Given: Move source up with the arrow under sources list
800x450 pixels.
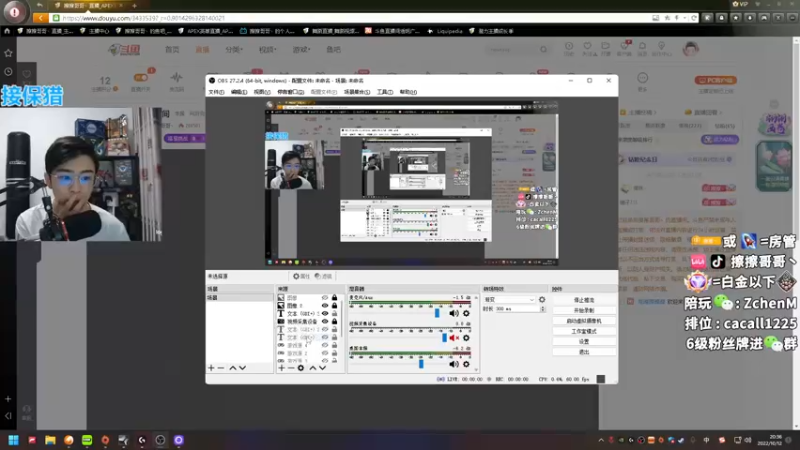Looking at the screenshot, I should (x=313, y=368).
